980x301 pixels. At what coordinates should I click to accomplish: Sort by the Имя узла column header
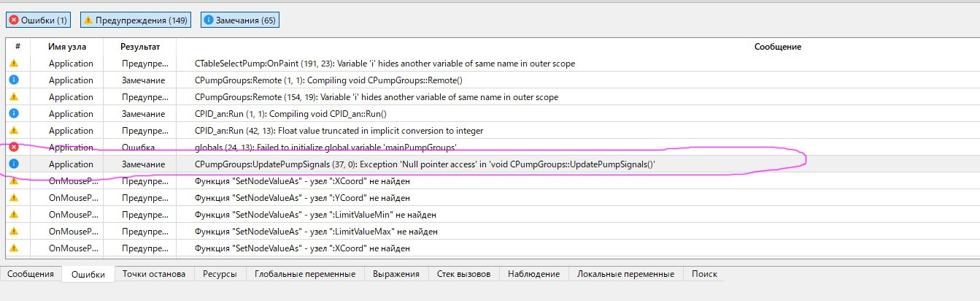(x=67, y=47)
